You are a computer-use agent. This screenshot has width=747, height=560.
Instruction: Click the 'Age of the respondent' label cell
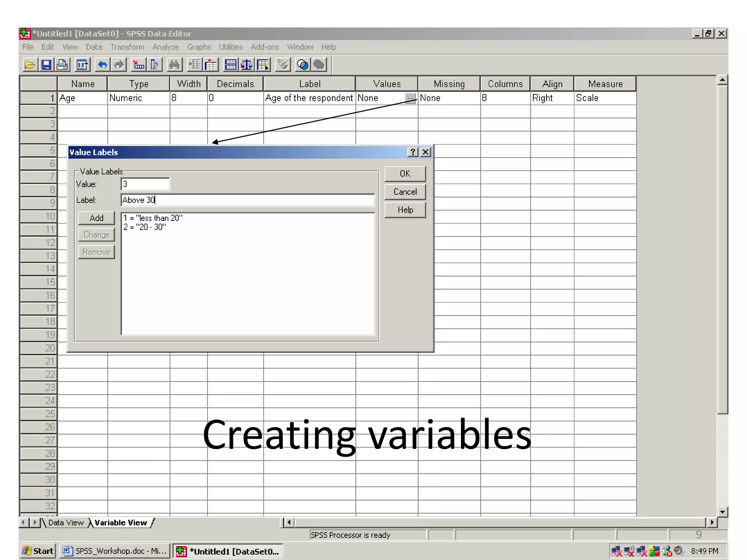[309, 98]
